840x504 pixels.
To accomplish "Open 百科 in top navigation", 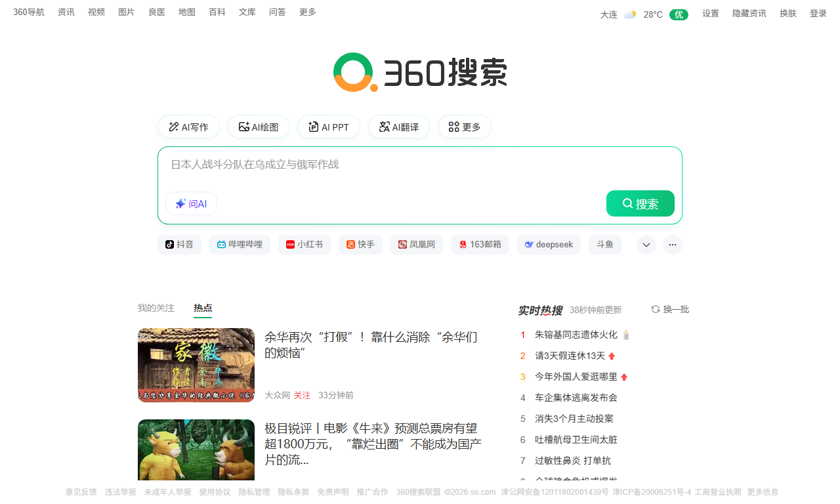I will pyautogui.click(x=217, y=12).
